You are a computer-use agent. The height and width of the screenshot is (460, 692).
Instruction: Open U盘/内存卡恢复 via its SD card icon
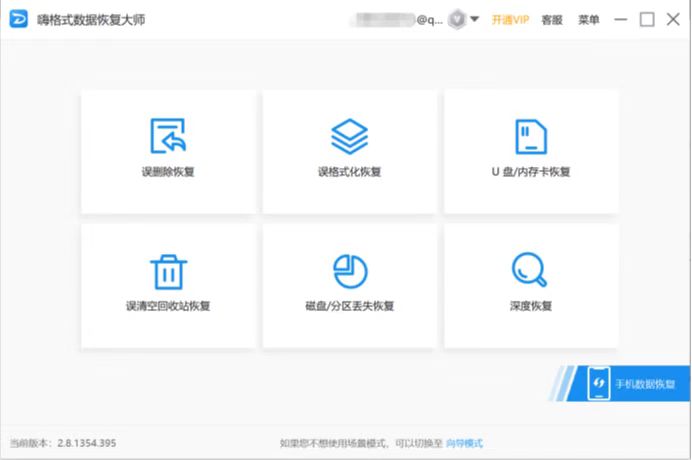[x=530, y=135]
